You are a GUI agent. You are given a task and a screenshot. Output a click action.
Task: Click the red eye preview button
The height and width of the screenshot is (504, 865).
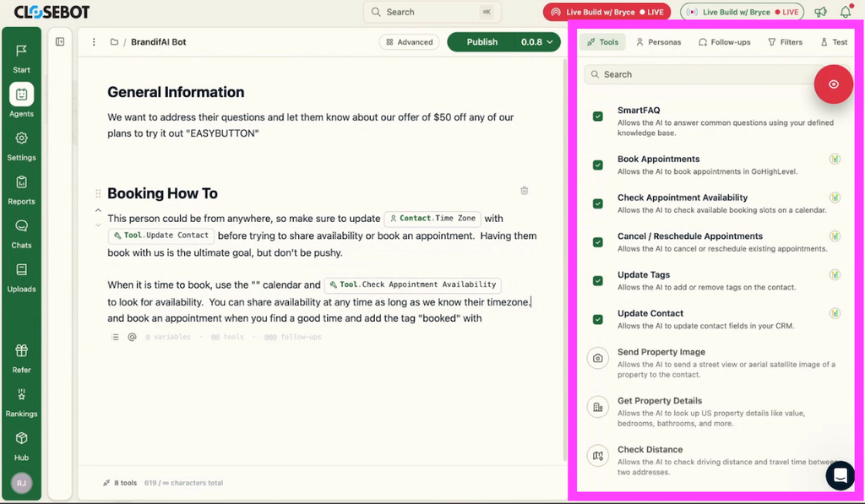(833, 84)
